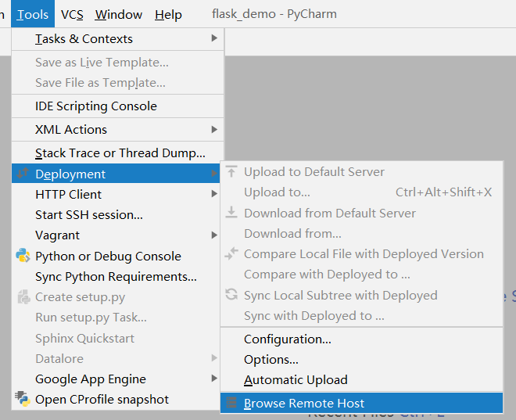
Task: Click Upload to Default Server icon
Action: pyautogui.click(x=231, y=171)
